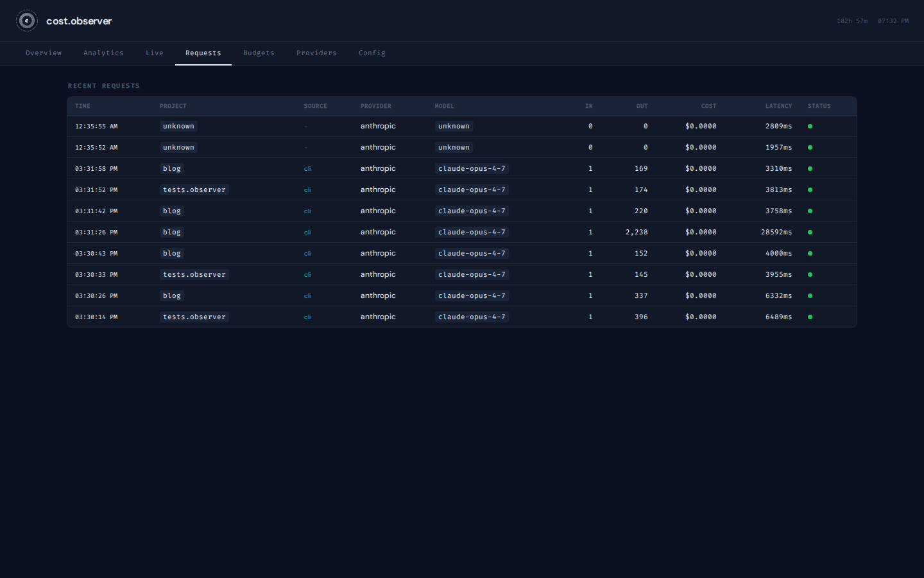Viewport: 924px width, 578px height.
Task: Click claude-opus-4-7 model tag at 03:30:43 PM
Action: (x=472, y=254)
